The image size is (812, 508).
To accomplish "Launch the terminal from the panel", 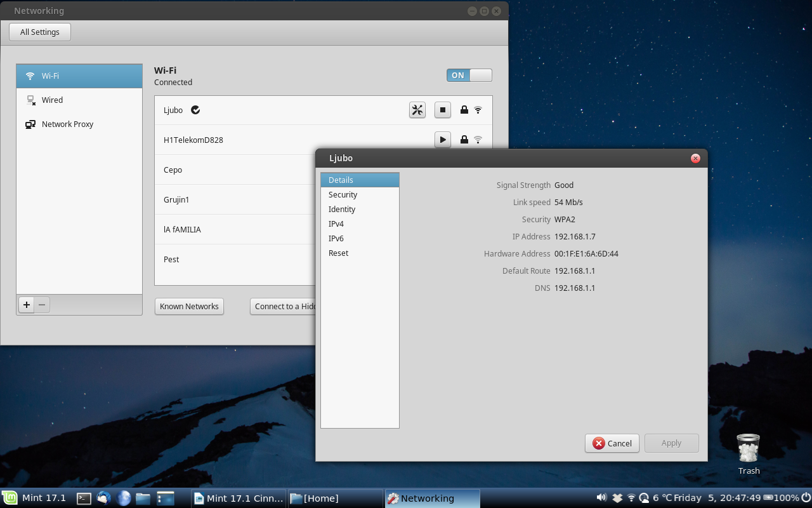I will tap(84, 498).
